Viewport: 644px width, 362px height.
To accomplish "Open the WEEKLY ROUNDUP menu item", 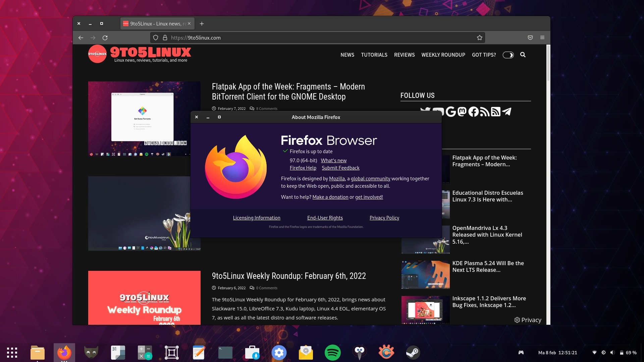I will [443, 54].
